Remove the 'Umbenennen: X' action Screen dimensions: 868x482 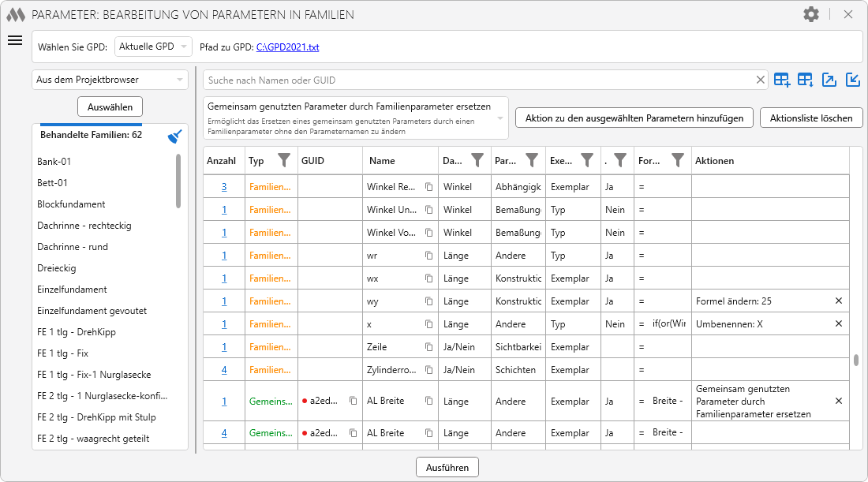pyautogui.click(x=838, y=324)
